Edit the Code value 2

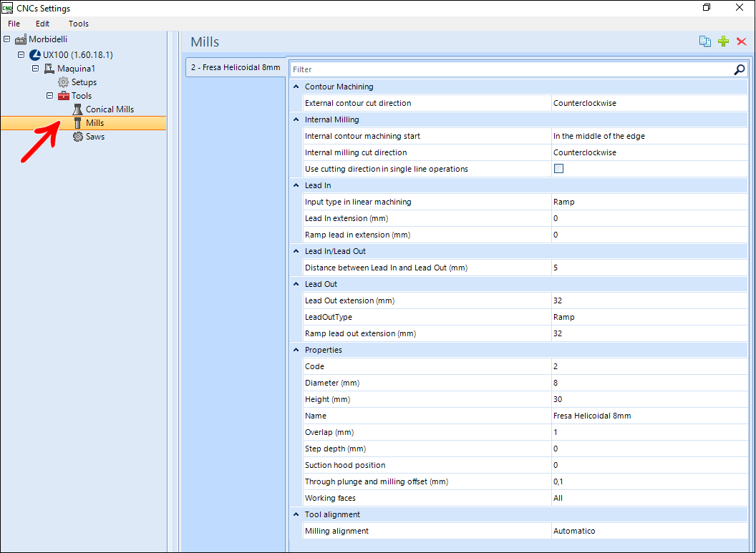(649, 366)
